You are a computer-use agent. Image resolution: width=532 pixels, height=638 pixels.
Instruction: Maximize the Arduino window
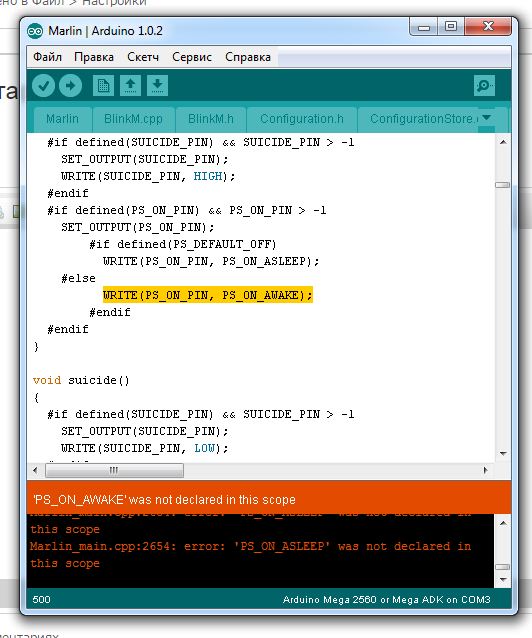pyautogui.click(x=451, y=27)
